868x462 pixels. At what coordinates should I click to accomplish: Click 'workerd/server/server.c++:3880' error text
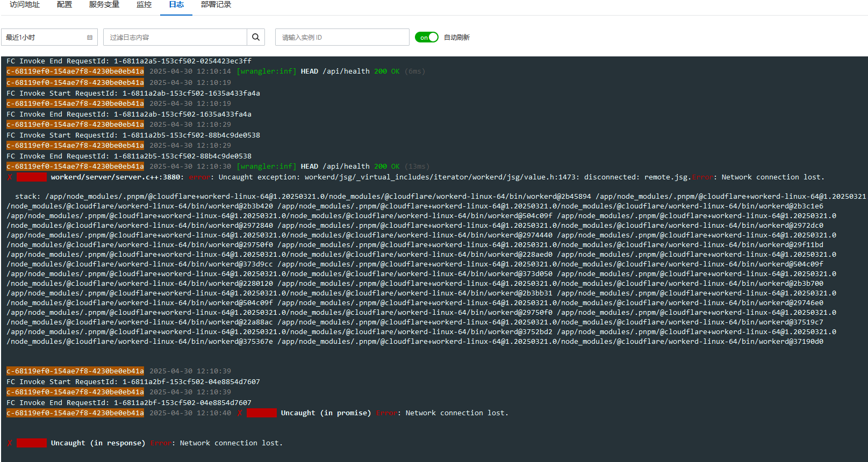(117, 177)
